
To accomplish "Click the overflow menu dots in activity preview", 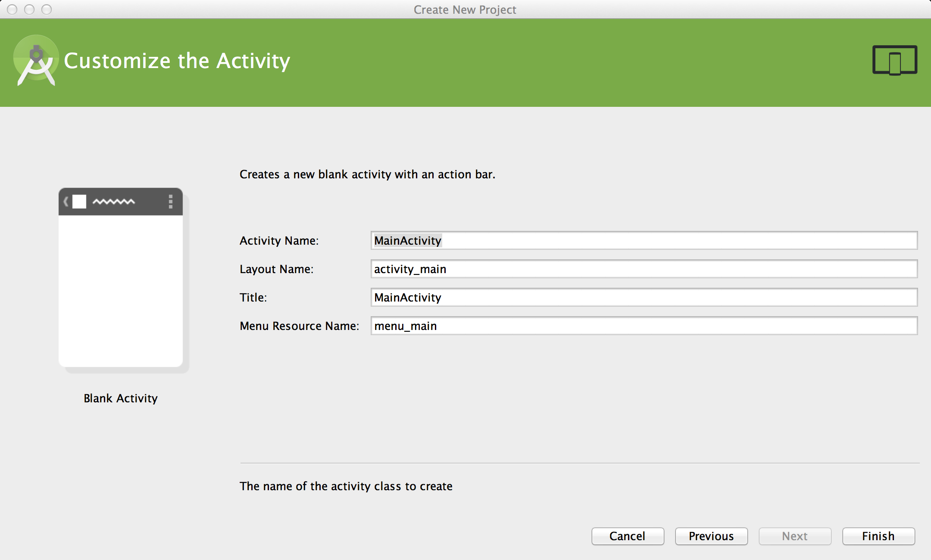I will pyautogui.click(x=171, y=202).
